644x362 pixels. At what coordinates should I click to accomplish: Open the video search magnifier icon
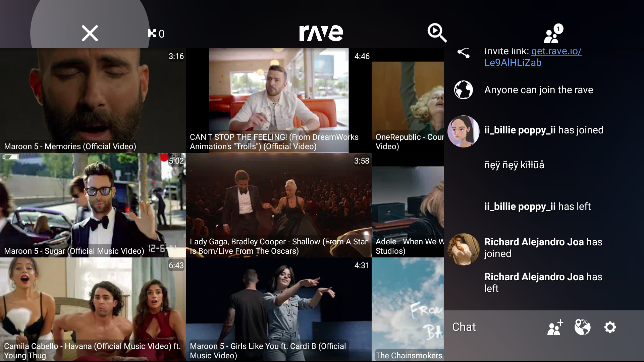[x=437, y=33]
